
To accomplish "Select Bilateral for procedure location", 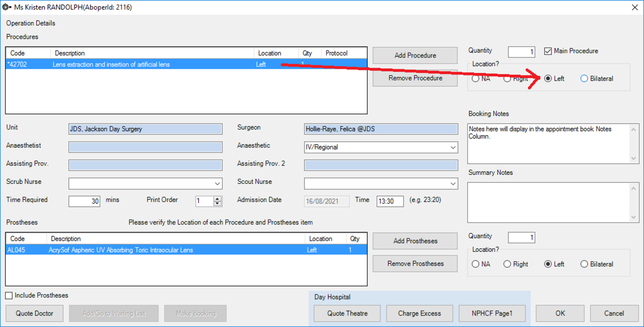I will tap(584, 79).
